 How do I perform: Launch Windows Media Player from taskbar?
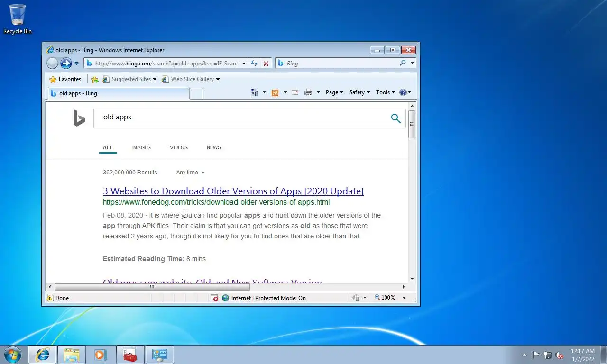click(100, 355)
